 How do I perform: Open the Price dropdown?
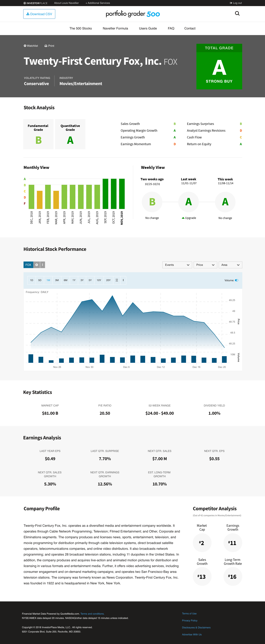coord(205,265)
